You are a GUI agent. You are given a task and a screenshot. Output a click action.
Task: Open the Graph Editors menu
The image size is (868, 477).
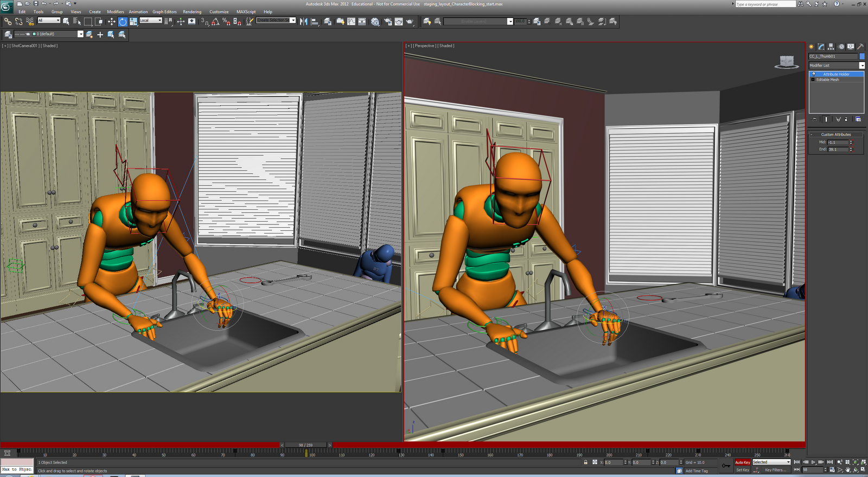point(164,11)
